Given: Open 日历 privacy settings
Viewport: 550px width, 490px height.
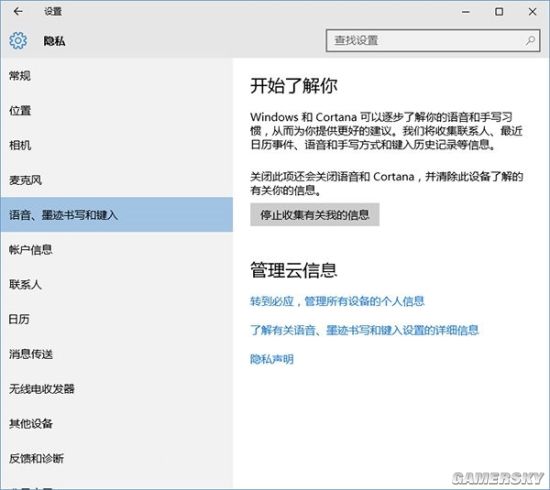Looking at the screenshot, I should pos(116,319).
